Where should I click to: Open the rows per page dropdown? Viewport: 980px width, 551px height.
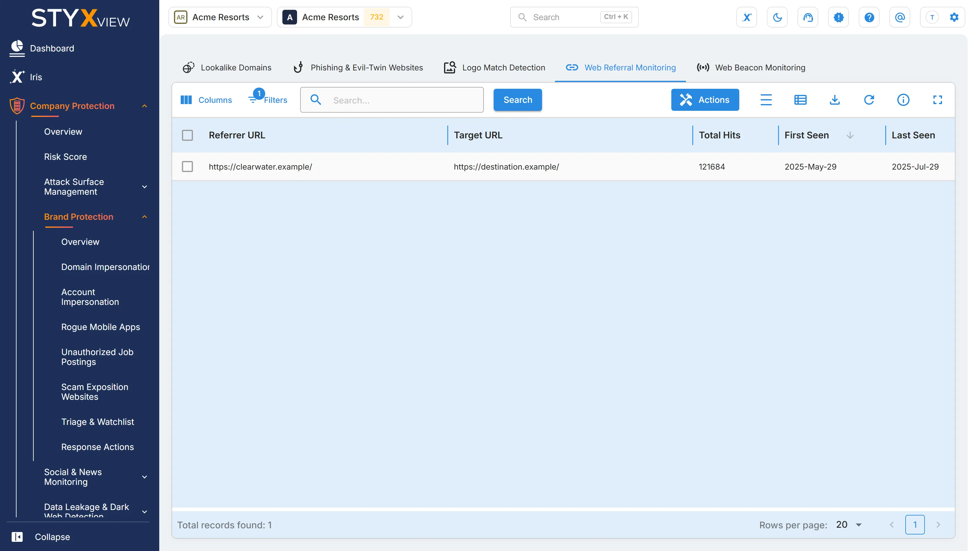coord(849,525)
